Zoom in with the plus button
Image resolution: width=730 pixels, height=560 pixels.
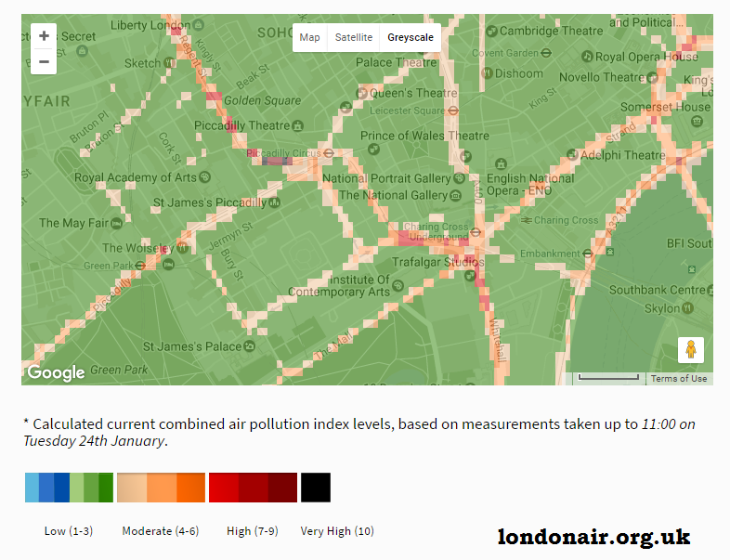coord(44,36)
